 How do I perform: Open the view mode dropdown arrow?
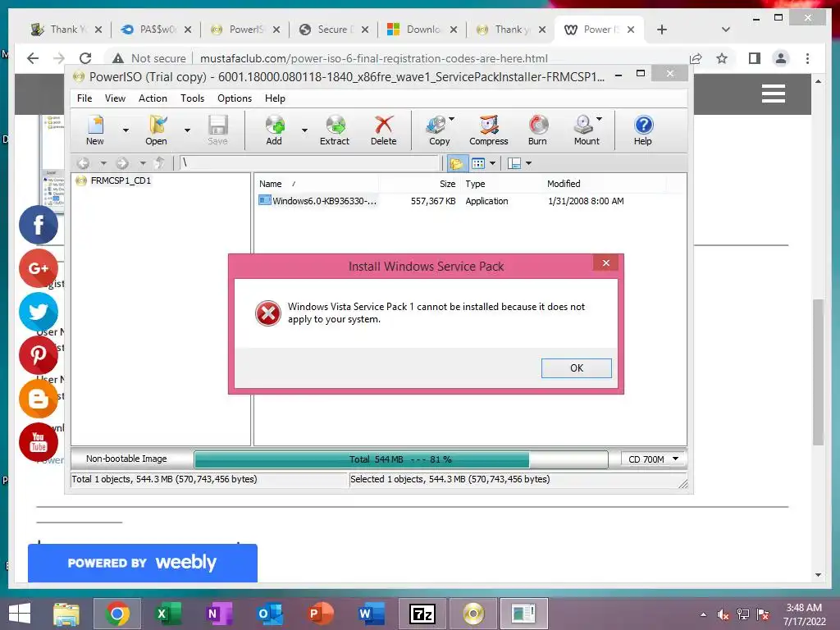492,163
